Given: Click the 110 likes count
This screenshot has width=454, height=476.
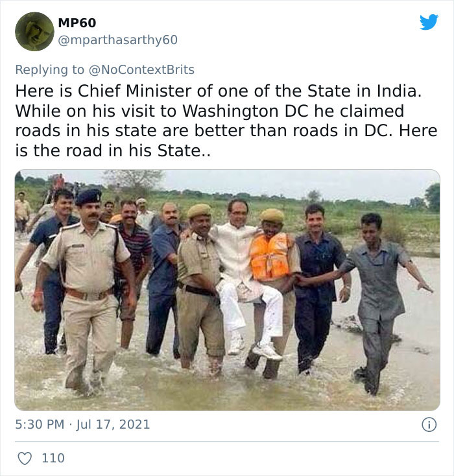Looking at the screenshot, I should 53,458.
